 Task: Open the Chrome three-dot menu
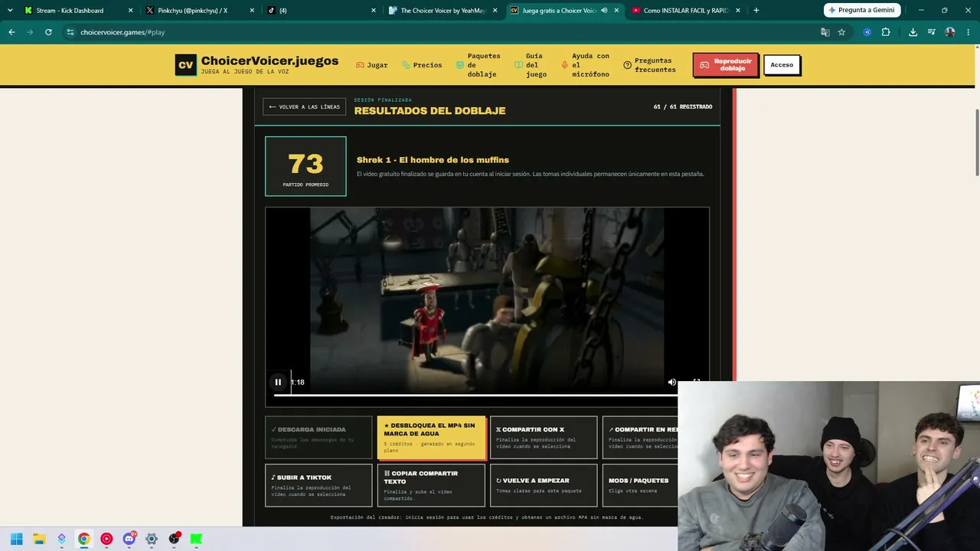969,32
